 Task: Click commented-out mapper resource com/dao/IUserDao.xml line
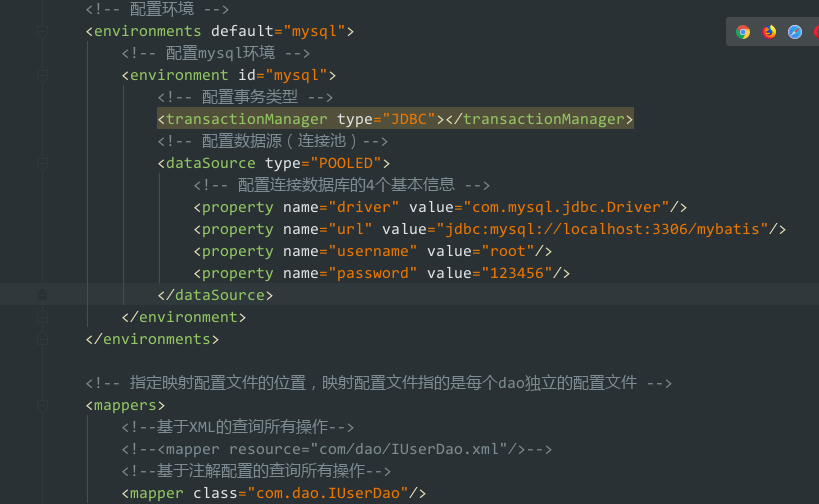tap(337, 449)
